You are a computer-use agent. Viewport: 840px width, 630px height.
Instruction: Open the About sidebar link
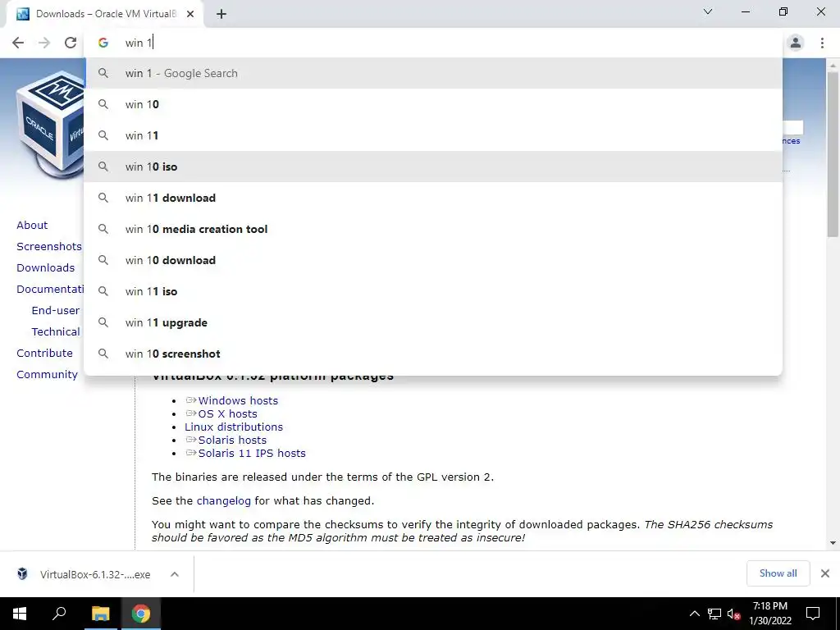pyautogui.click(x=32, y=225)
